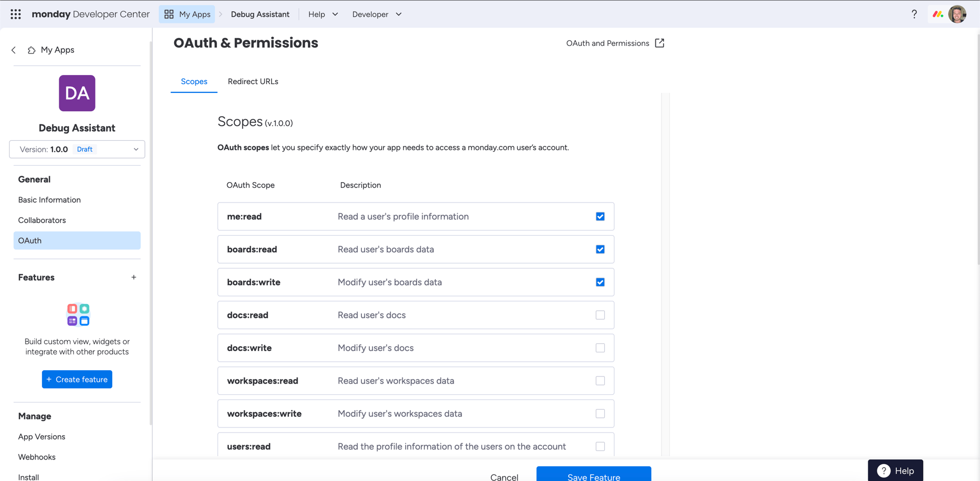Click the Description column header
Viewport: 980px width, 481px height.
coord(360,185)
